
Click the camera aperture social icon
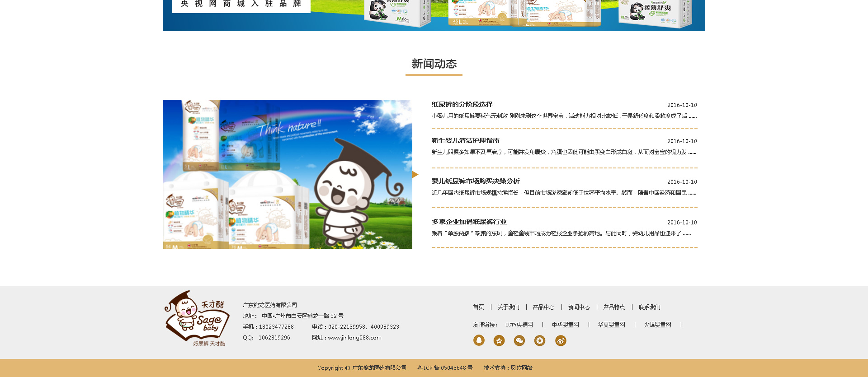540,340
